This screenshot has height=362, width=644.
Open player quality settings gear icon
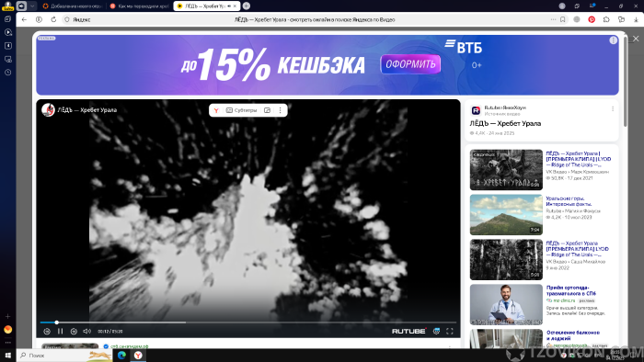coord(436,332)
